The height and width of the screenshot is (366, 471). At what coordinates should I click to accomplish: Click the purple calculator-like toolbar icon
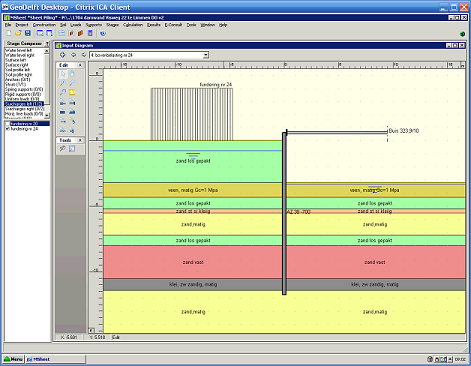90,33
